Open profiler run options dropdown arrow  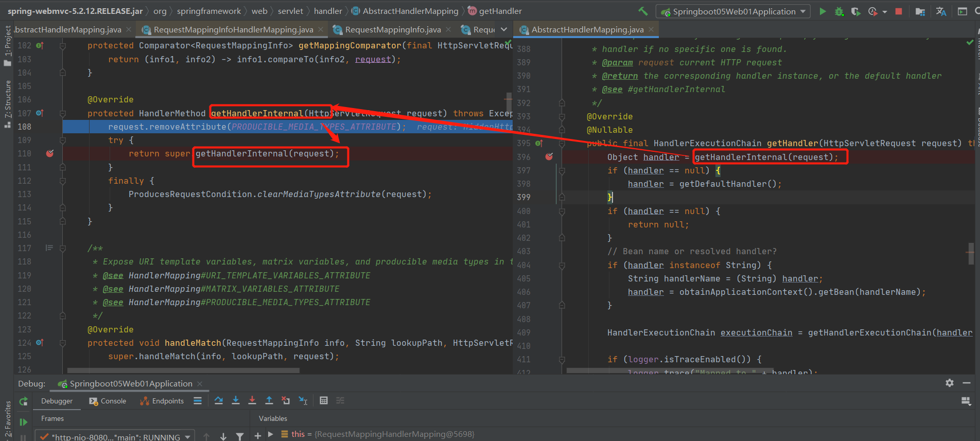pos(885,11)
